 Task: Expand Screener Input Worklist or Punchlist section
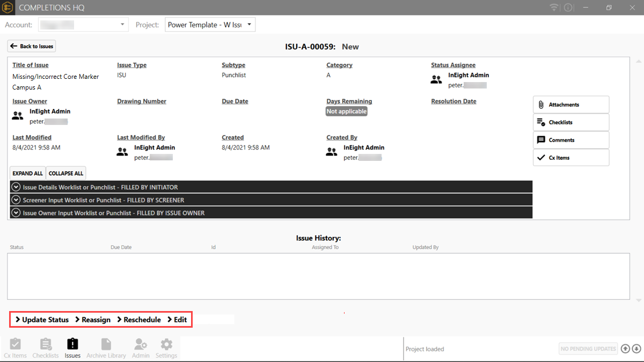(16, 200)
